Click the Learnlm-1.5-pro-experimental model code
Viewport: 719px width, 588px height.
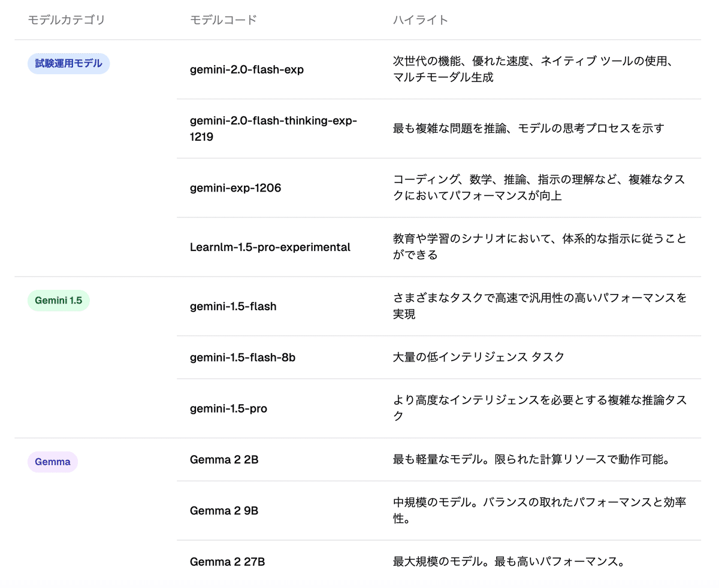click(x=270, y=247)
